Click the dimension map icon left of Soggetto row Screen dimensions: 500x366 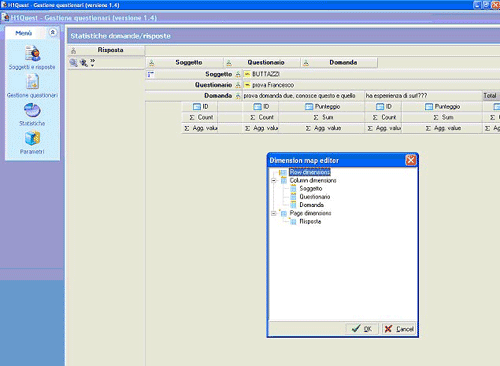tap(151, 74)
